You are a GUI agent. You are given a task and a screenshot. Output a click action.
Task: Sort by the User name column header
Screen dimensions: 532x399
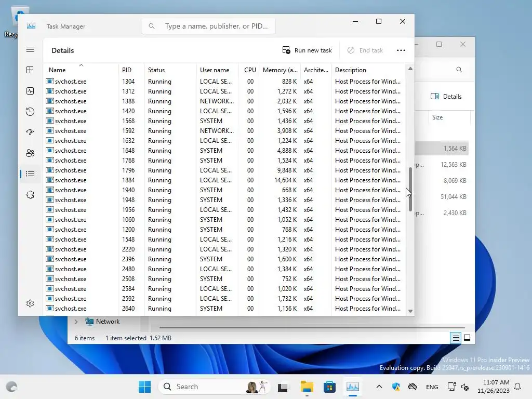[218, 70]
